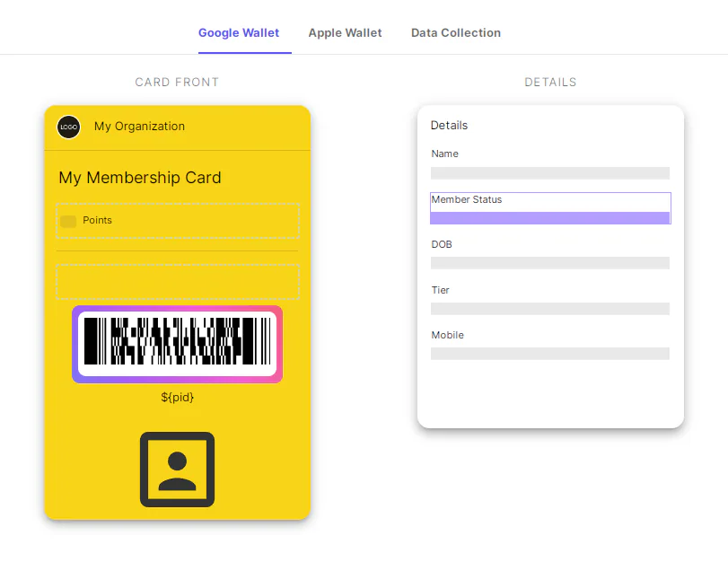Open the Apple Wallet tab
The width and height of the screenshot is (728, 562).
[345, 33]
